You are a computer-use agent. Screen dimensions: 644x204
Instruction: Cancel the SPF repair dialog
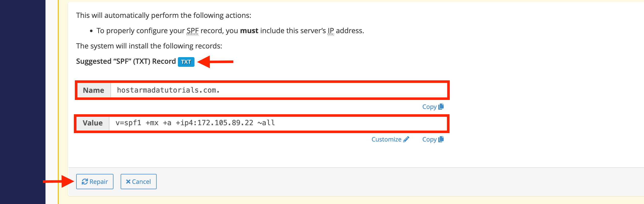coord(139,182)
